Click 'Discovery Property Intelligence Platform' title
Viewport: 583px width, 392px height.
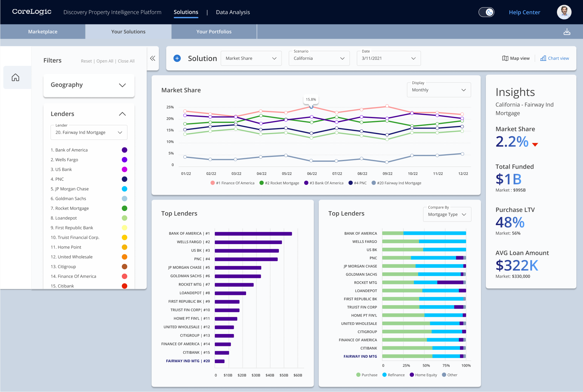coord(112,12)
